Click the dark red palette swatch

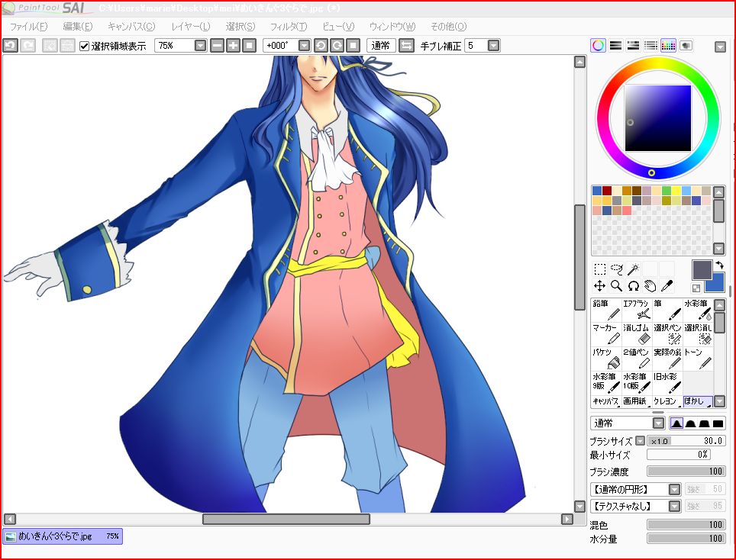click(607, 191)
